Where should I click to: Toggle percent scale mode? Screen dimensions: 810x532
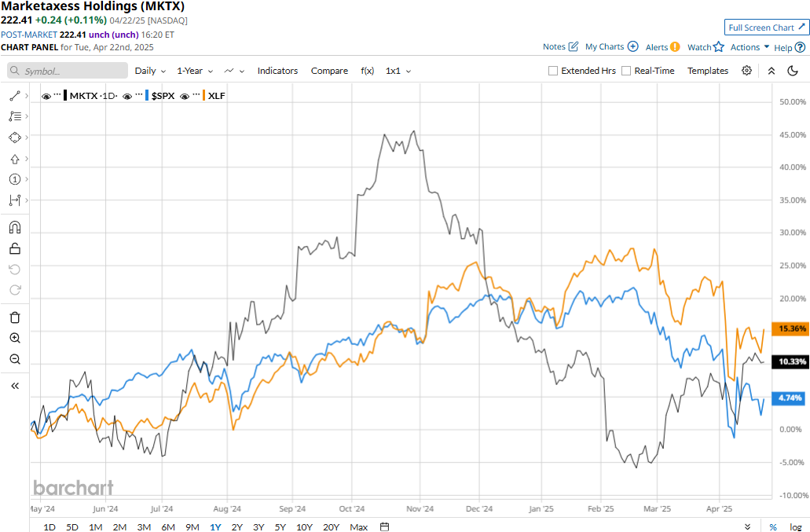tap(773, 526)
